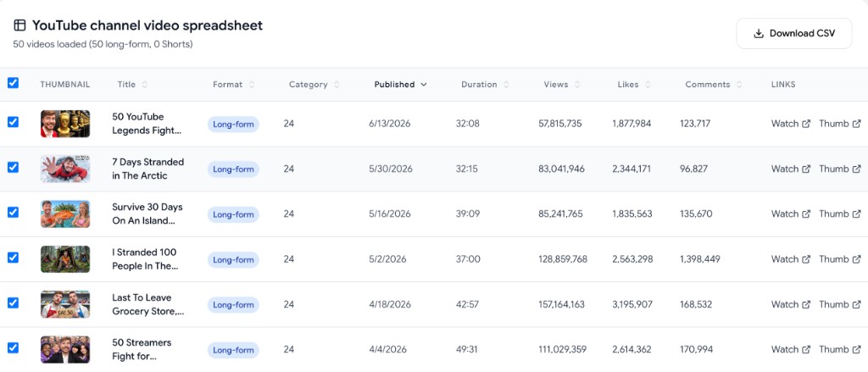Sort by the Format column
This screenshot has height=372, width=868.
pos(233,85)
